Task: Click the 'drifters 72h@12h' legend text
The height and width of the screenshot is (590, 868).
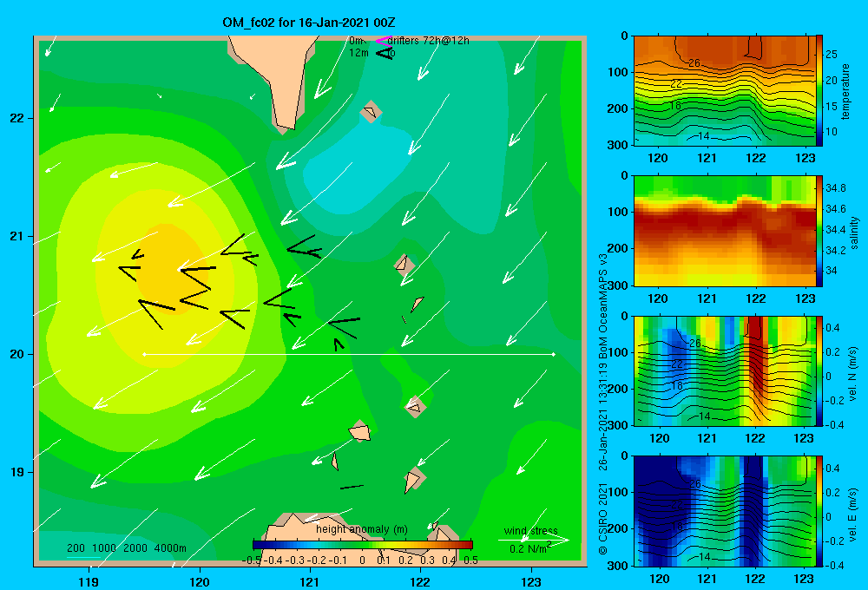Action: point(429,41)
